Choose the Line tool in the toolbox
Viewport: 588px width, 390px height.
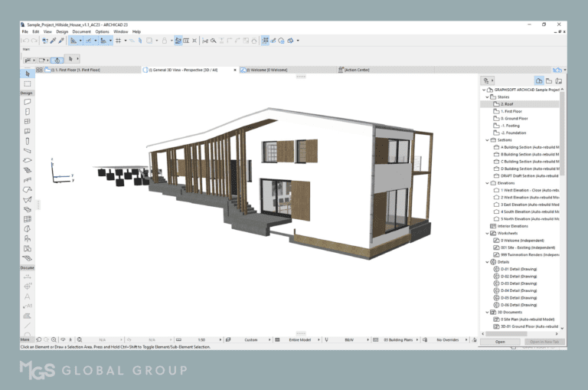[x=28, y=326]
